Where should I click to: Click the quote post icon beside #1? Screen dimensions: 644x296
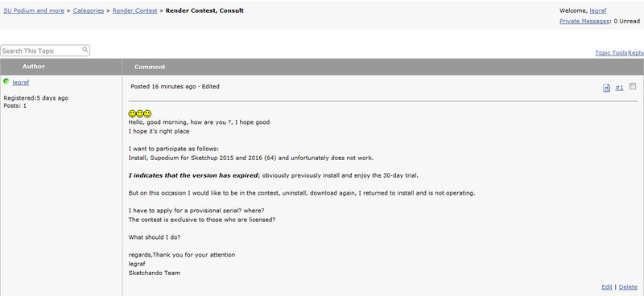[x=606, y=88]
